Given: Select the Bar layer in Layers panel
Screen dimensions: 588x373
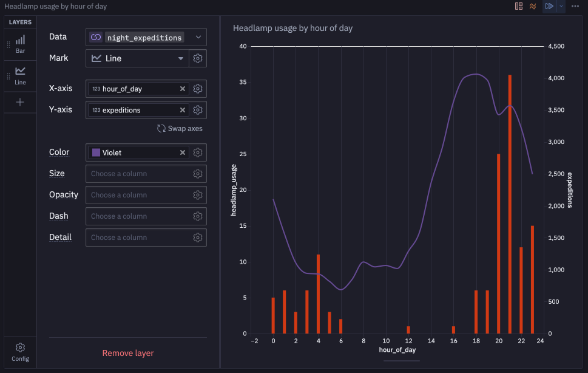Looking at the screenshot, I should tap(20, 44).
